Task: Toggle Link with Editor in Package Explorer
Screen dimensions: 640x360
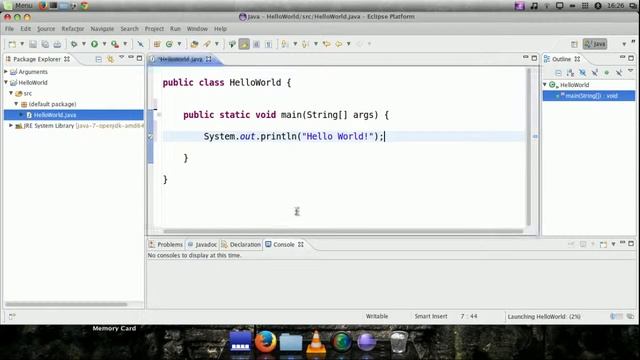Action: coord(110,59)
